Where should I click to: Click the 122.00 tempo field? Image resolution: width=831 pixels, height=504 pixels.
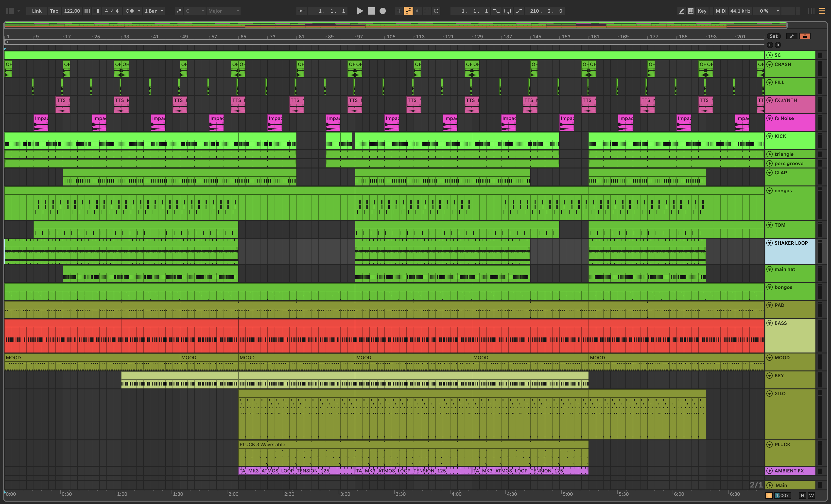click(x=72, y=11)
